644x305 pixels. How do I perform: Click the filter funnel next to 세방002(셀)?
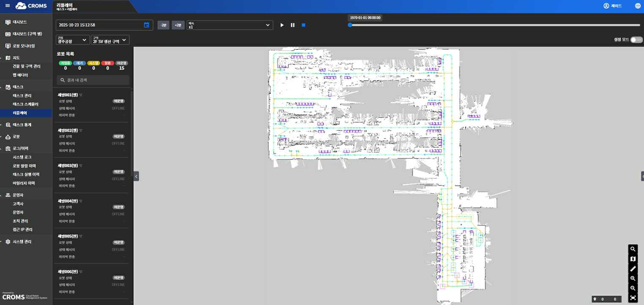[x=81, y=131]
